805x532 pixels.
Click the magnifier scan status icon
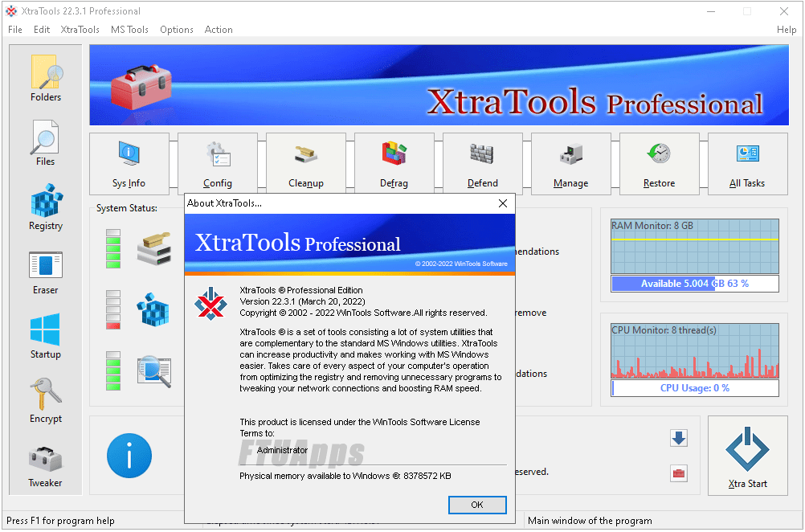154,370
